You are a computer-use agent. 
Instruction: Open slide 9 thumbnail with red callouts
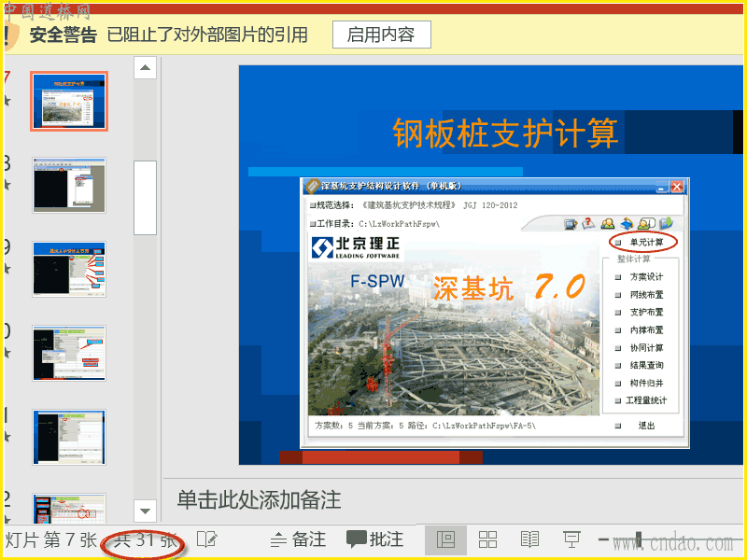tap(69, 269)
